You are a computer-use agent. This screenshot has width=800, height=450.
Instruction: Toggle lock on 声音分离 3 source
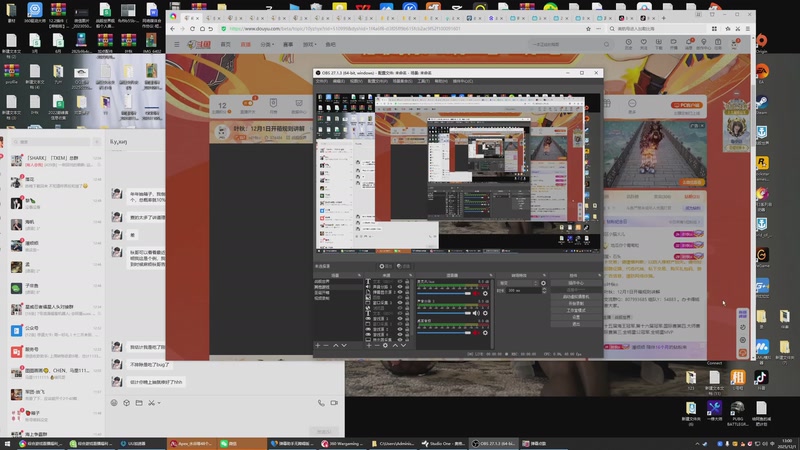(407, 287)
